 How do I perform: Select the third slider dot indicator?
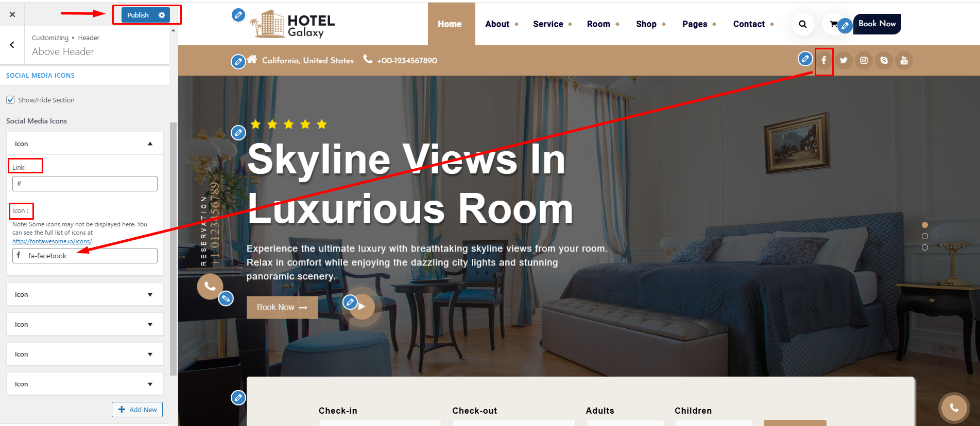tap(925, 247)
